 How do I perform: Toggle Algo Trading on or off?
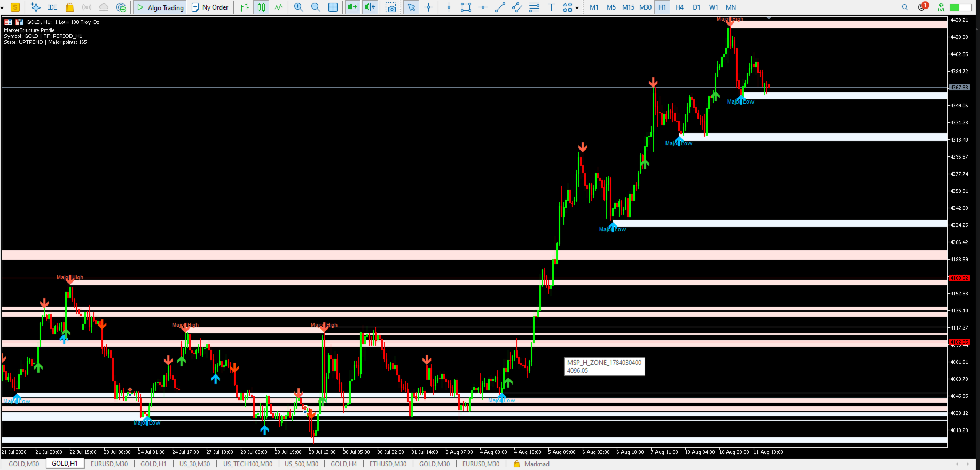(x=160, y=7)
